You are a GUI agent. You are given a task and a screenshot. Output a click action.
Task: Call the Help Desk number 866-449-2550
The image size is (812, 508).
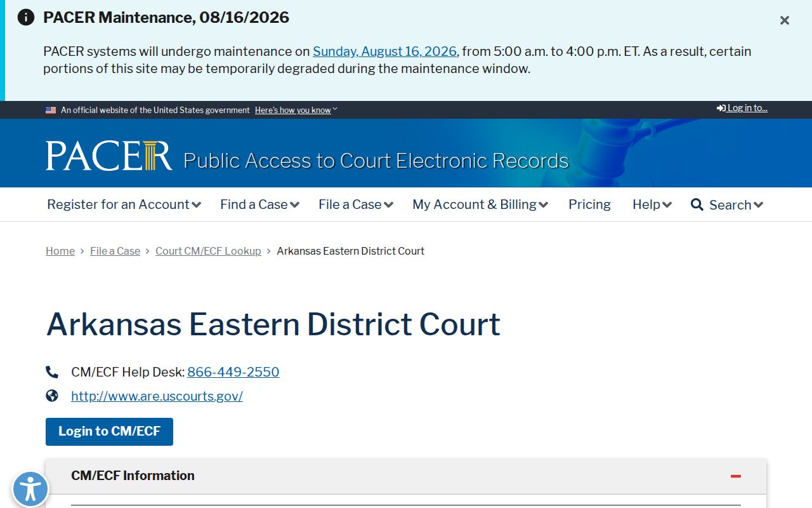[x=233, y=372]
